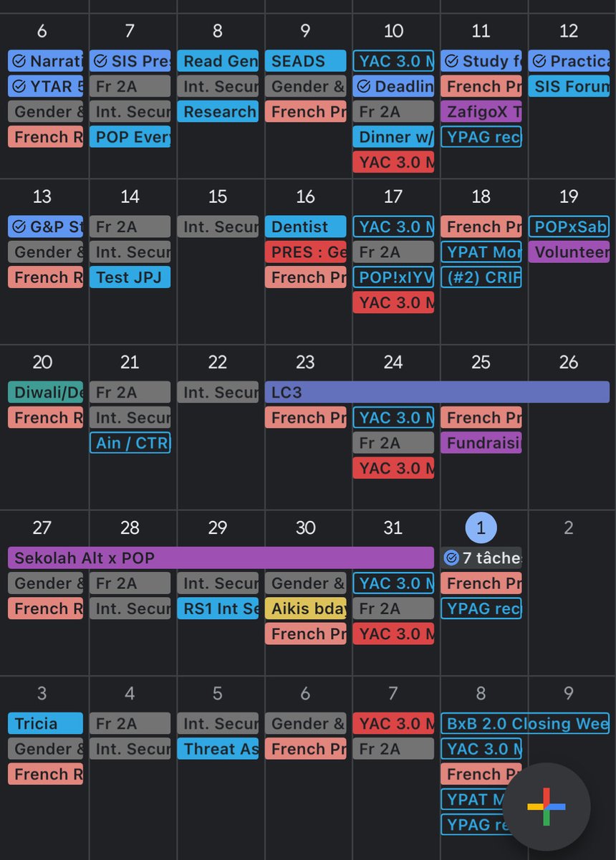Open Fr 2A event on the 14th
The height and width of the screenshot is (860, 616).
tap(130, 226)
